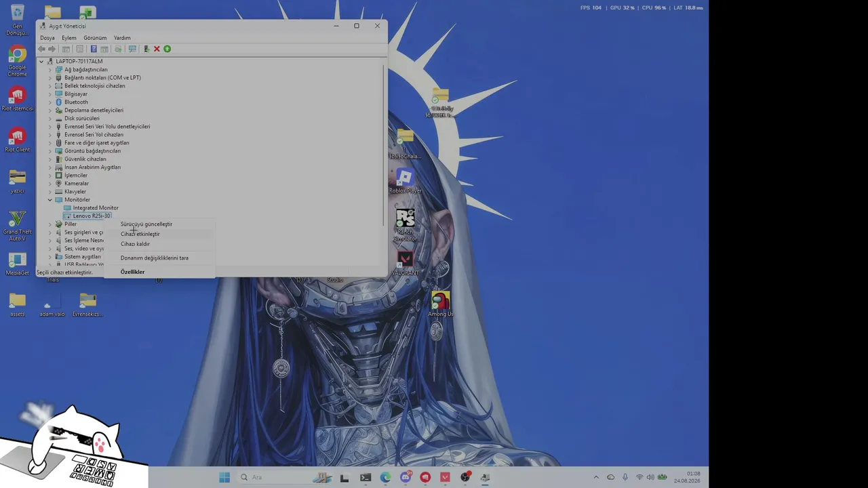Open the Wi-Fi network tray icon
This screenshot has height=488, width=868.
[639, 477]
